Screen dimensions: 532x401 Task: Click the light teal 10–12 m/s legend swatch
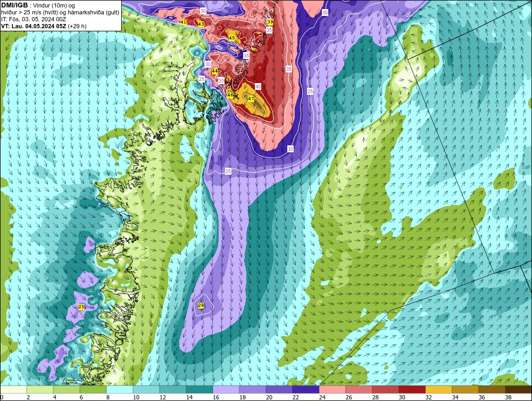click(x=146, y=389)
